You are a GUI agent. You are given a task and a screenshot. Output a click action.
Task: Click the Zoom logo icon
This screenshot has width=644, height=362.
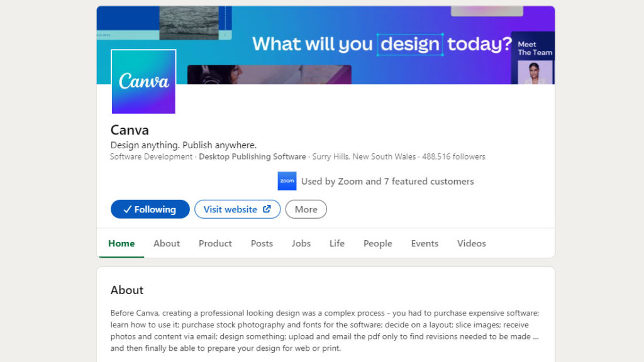pyautogui.click(x=287, y=181)
